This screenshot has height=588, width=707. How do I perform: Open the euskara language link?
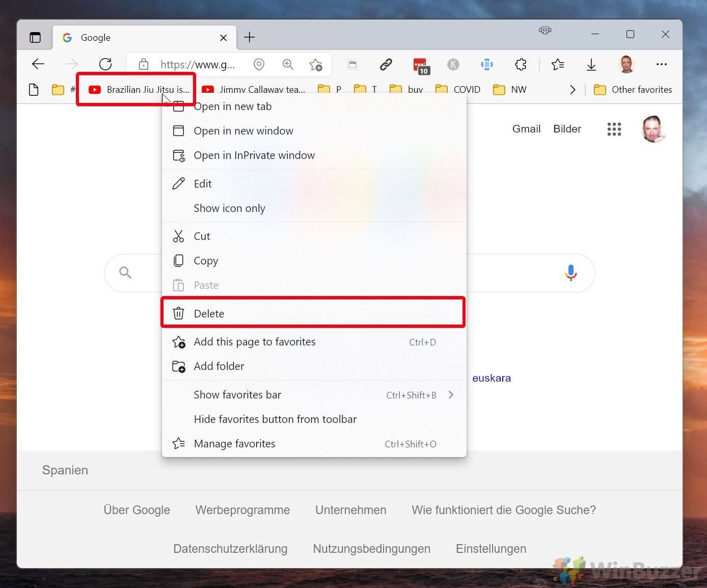point(491,378)
